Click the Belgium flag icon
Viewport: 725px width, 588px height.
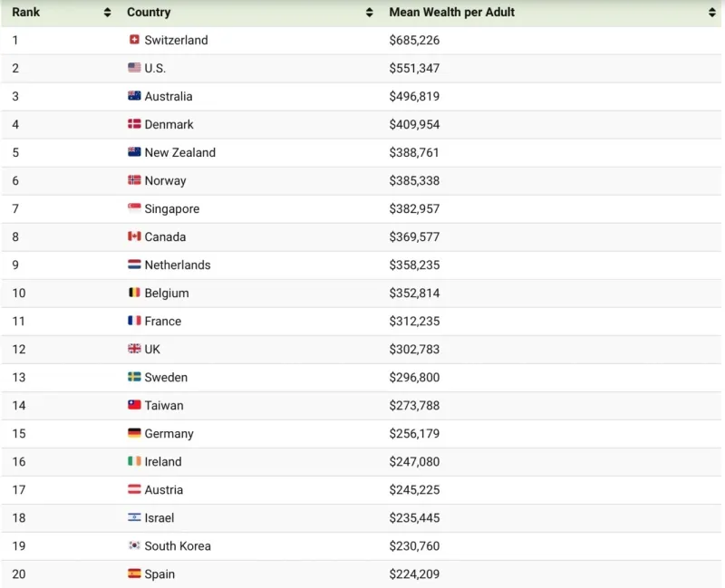pyautogui.click(x=134, y=292)
